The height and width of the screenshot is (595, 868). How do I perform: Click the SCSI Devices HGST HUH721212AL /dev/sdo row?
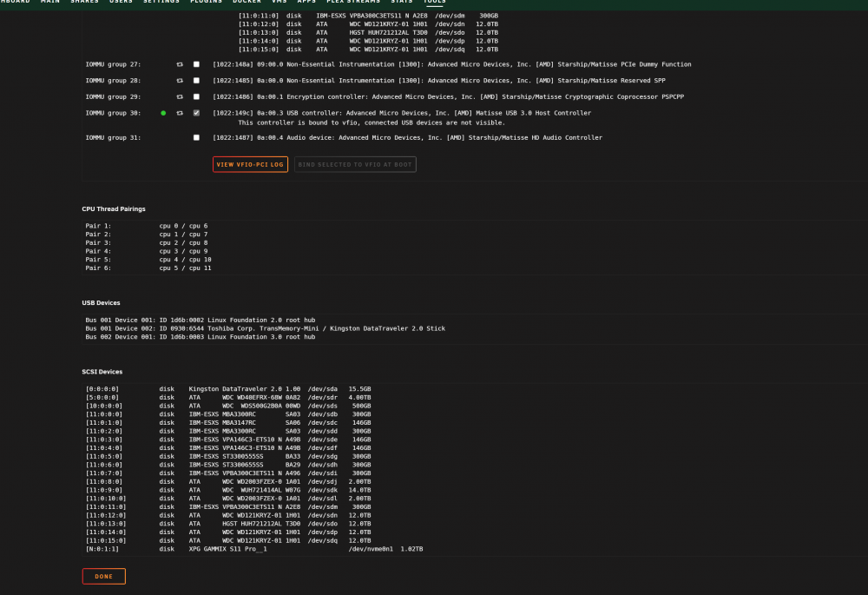point(228,524)
